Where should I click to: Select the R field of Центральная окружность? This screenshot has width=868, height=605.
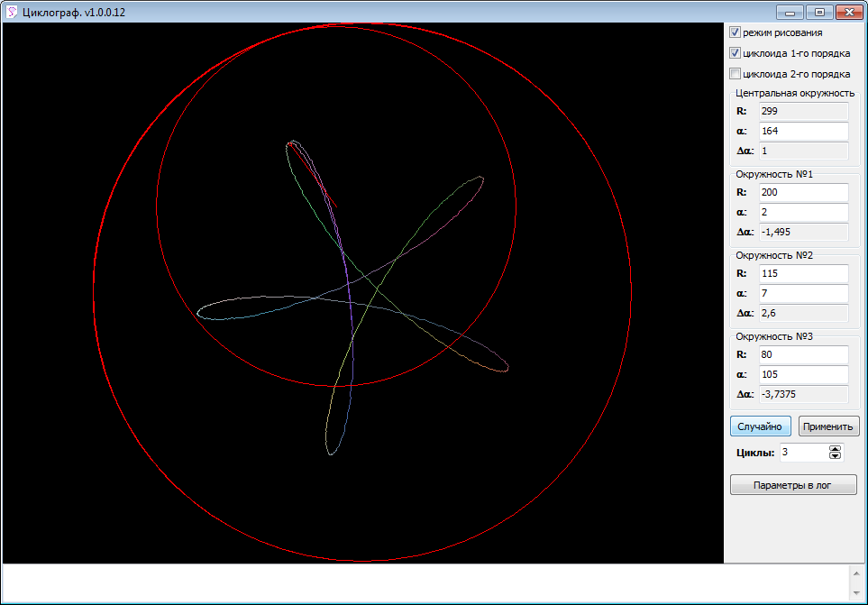(802, 111)
